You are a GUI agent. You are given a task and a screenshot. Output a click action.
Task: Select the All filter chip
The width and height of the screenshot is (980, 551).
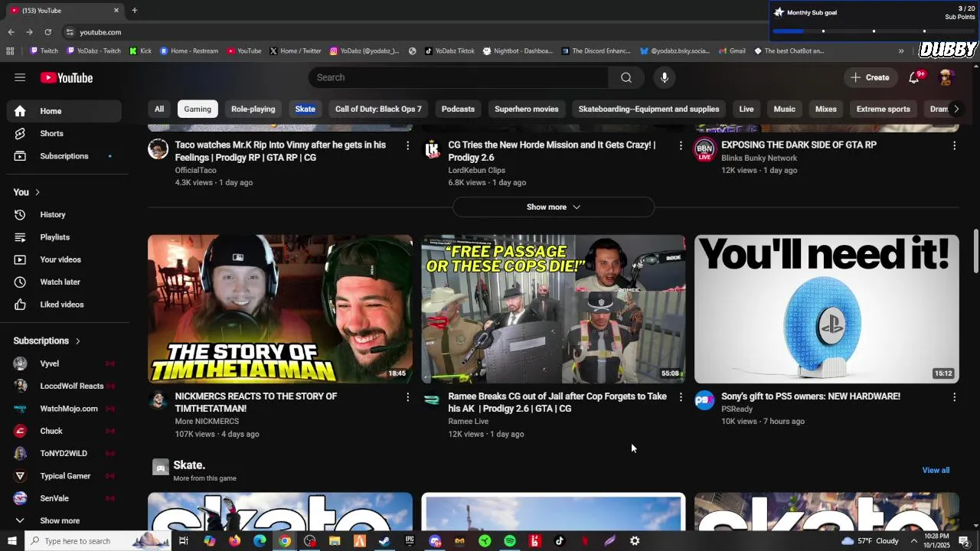click(x=159, y=109)
